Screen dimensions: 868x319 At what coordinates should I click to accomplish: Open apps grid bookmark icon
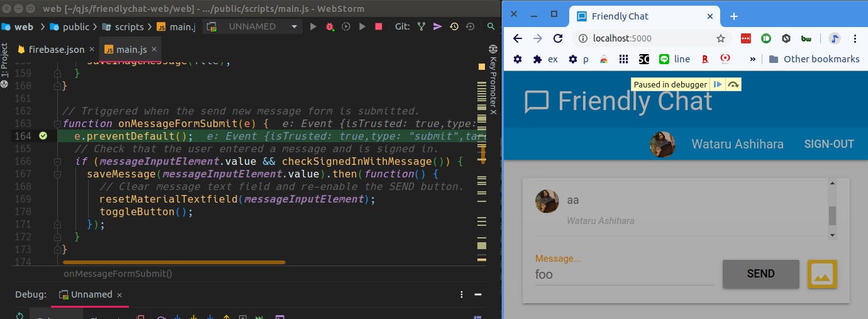click(623, 59)
